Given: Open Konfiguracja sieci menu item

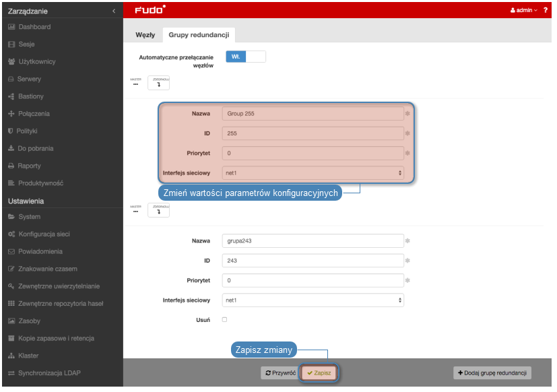Looking at the screenshot, I should (44, 234).
